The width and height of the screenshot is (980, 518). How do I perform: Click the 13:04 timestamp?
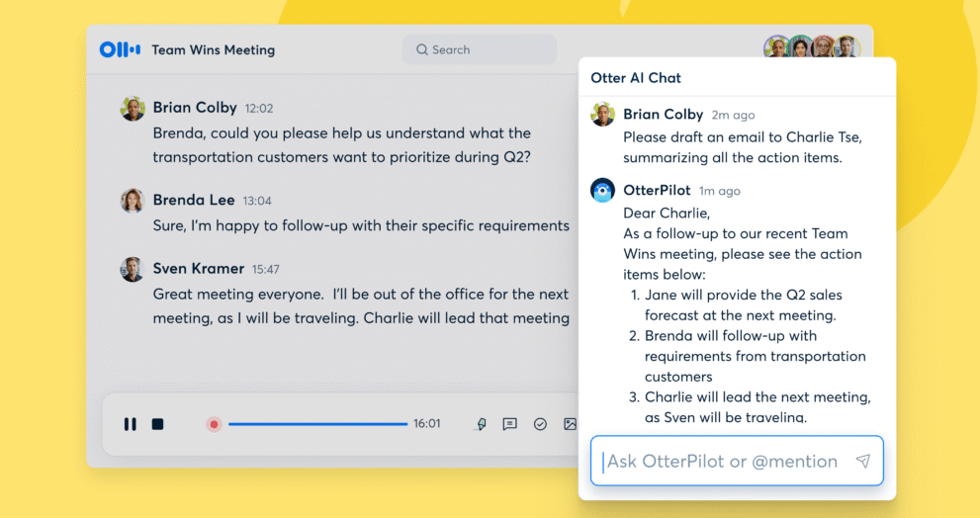[x=257, y=202]
